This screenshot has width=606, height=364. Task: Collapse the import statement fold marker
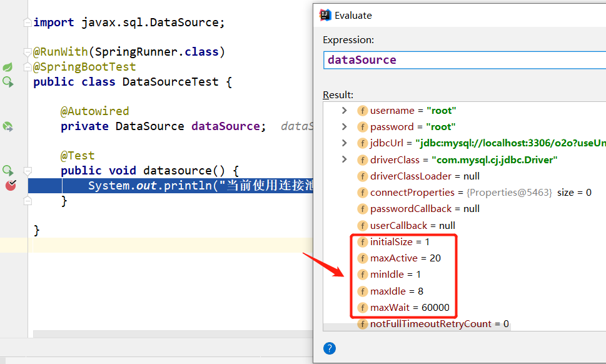tap(28, 23)
